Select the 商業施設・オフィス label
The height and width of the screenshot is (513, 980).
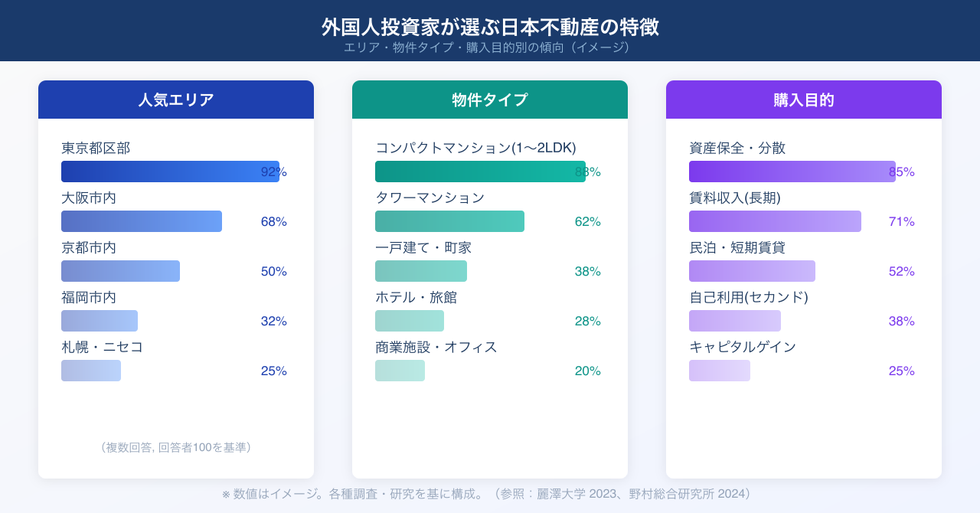coord(436,348)
